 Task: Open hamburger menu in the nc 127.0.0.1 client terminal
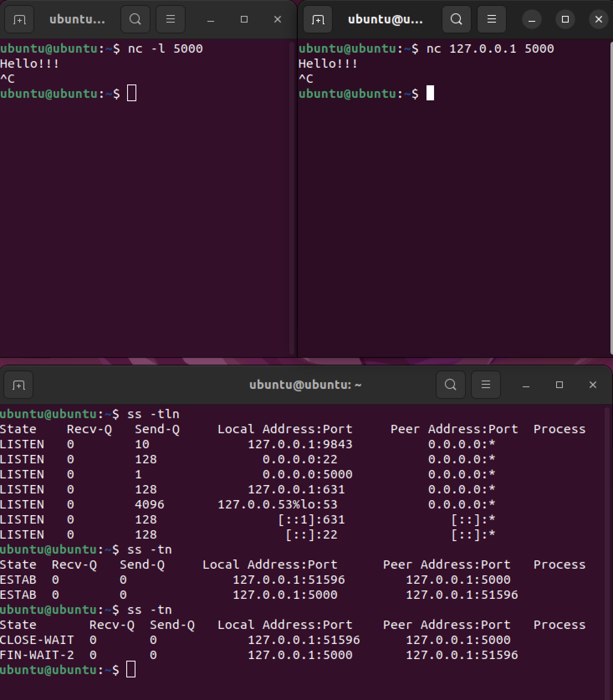click(491, 19)
